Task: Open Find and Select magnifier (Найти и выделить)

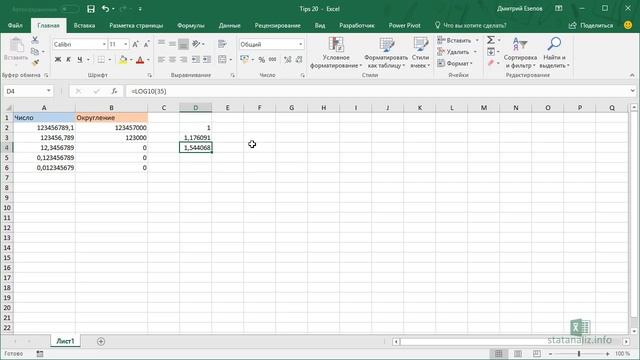Action: [x=554, y=53]
